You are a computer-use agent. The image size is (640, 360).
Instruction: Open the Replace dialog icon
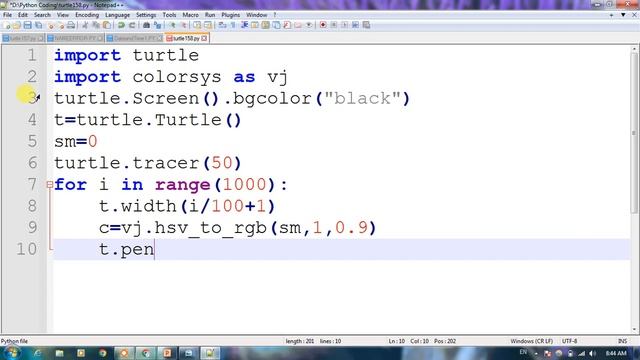tap(157, 25)
